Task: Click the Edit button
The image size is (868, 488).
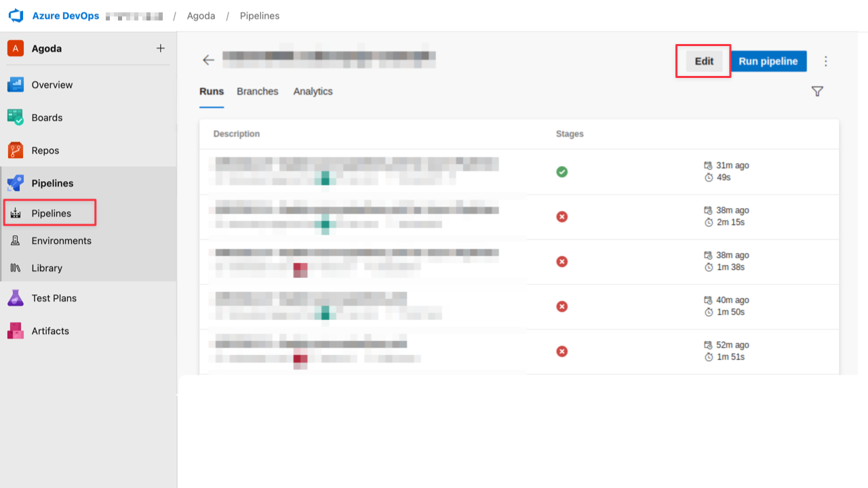Action: [x=703, y=60]
